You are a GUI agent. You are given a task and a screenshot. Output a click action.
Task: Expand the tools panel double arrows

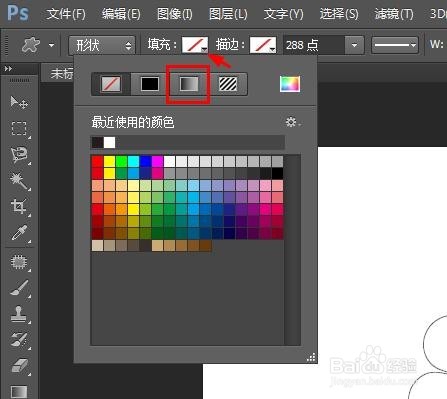coord(8,69)
